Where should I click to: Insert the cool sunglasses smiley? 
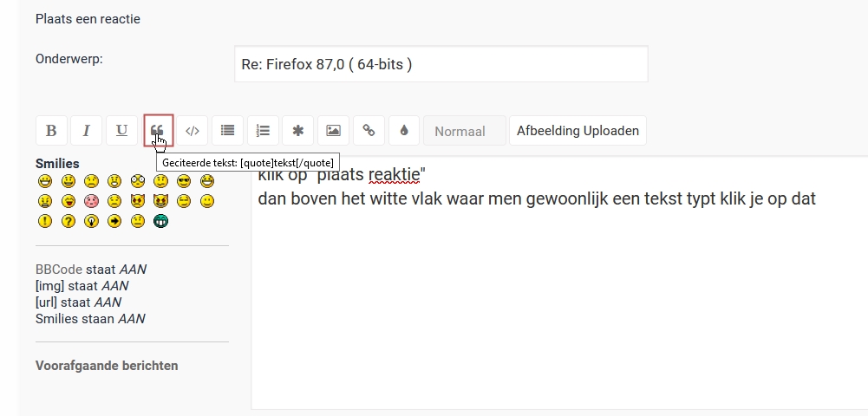[184, 181]
